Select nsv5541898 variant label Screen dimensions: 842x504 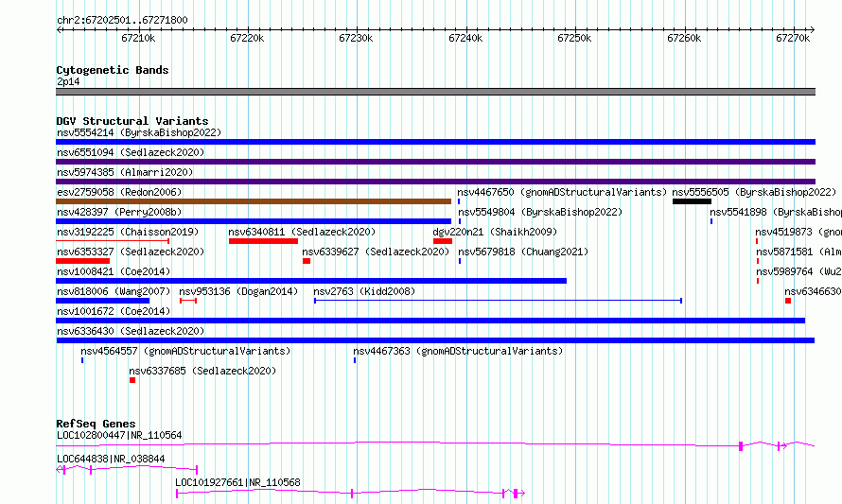tap(776, 212)
